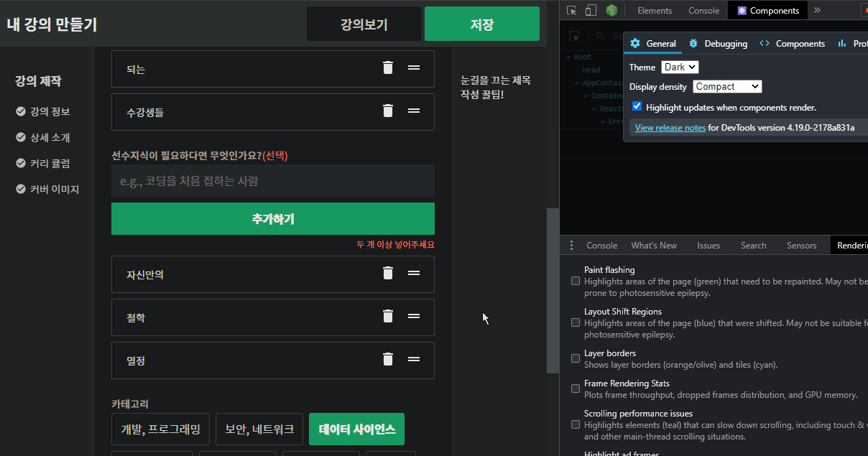868x456 pixels.
Task: Grab the reorder handle on '철학' row
Action: (414, 316)
